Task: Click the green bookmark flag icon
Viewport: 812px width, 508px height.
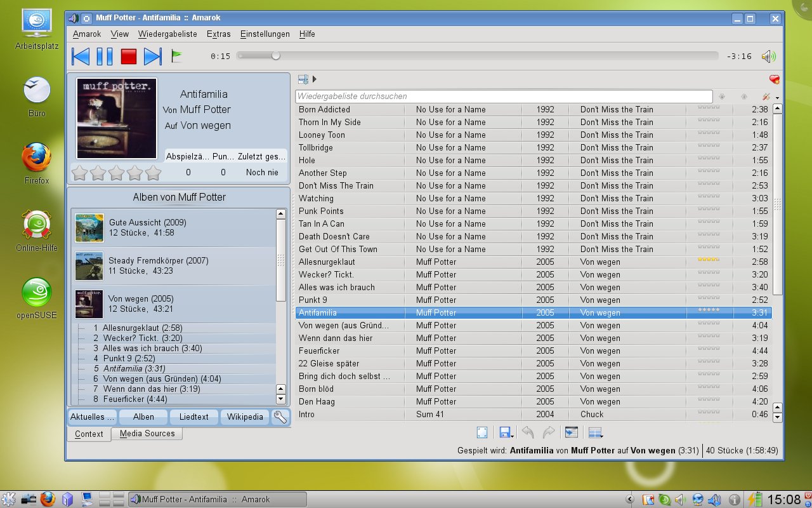Action: [x=177, y=57]
